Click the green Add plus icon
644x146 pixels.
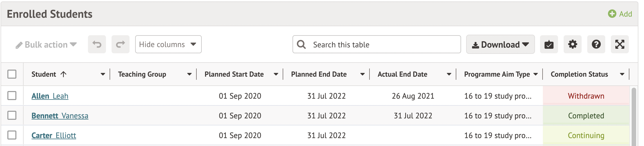click(612, 14)
